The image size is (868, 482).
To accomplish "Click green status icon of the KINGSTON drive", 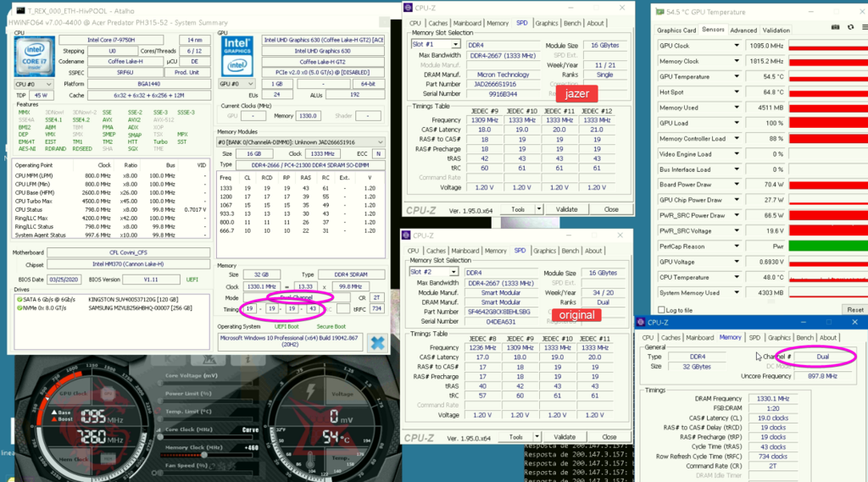I will click(x=20, y=299).
